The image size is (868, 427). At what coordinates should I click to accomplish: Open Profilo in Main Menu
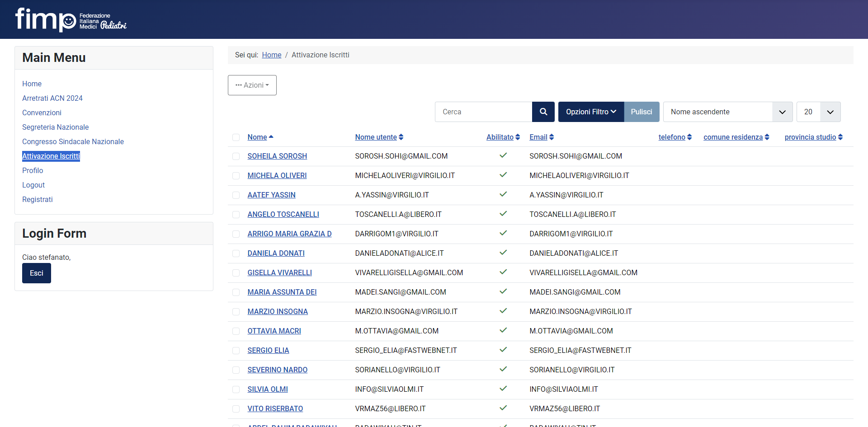(33, 170)
